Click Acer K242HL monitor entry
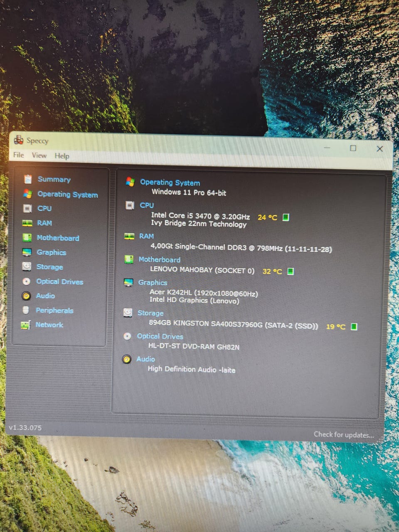 pyautogui.click(x=204, y=293)
